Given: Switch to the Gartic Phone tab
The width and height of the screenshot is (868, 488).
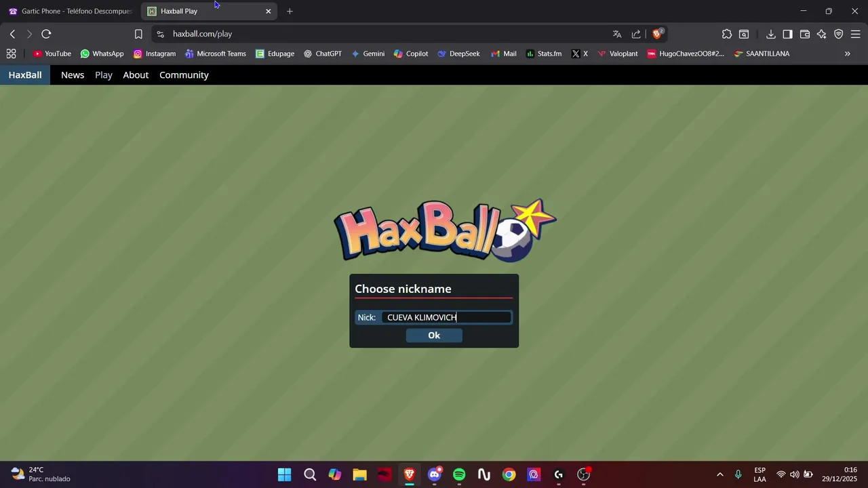Looking at the screenshot, I should 70,11.
